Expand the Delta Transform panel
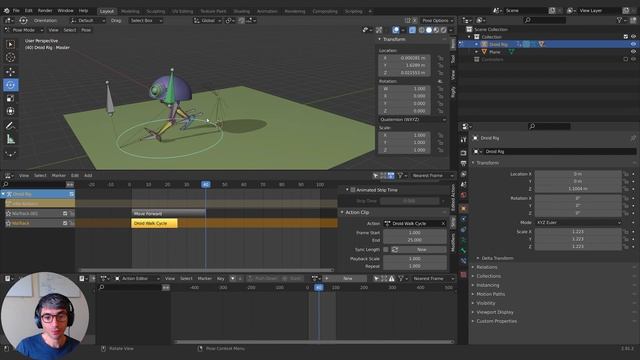The image size is (640, 360). point(478,258)
